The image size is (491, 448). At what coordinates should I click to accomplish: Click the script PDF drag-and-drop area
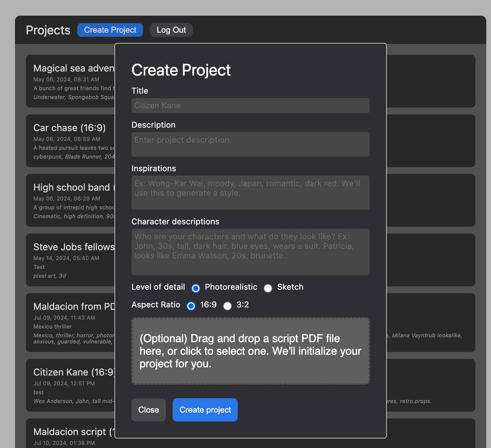tap(250, 351)
